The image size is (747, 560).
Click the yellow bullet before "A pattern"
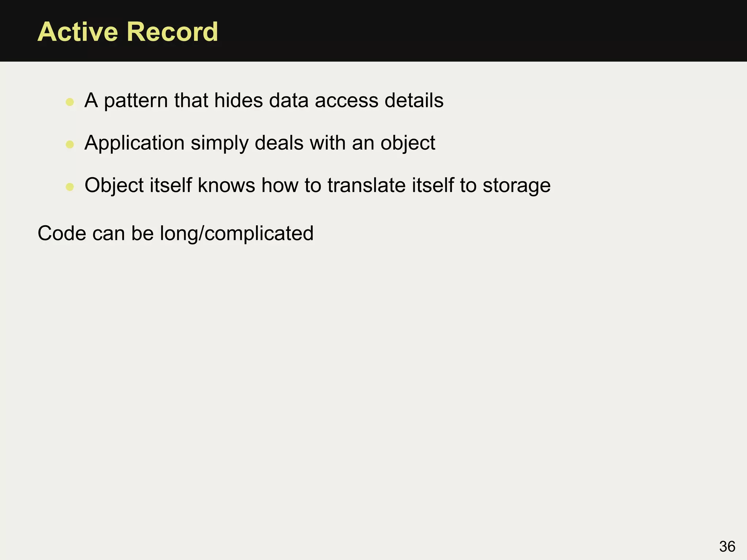70,102
